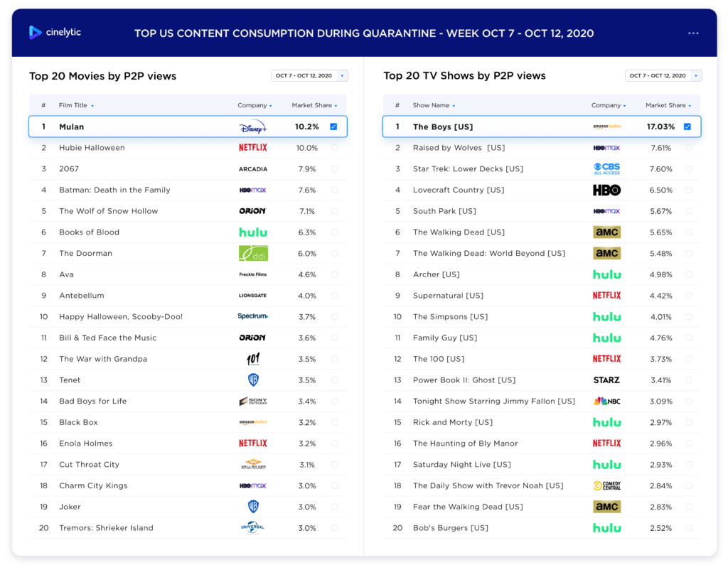The image size is (728, 565).
Task: Sort movies by Market Share
Action: coord(314,105)
